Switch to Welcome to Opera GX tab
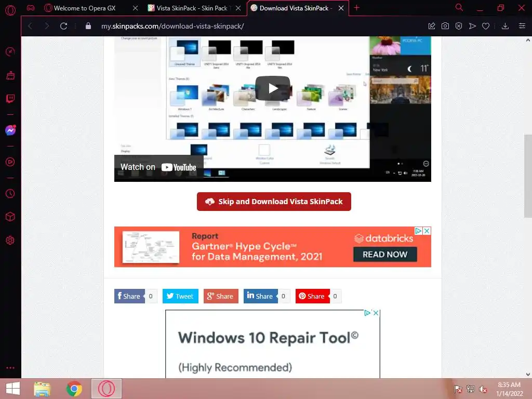532x399 pixels. point(85,8)
